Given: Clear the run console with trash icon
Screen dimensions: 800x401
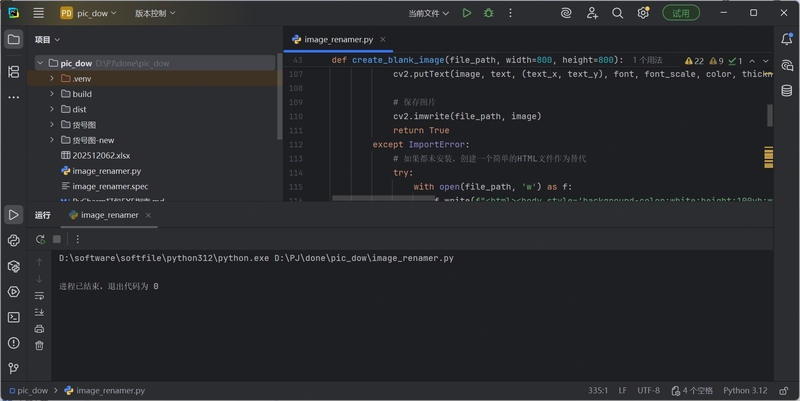Looking at the screenshot, I should pyautogui.click(x=39, y=345).
